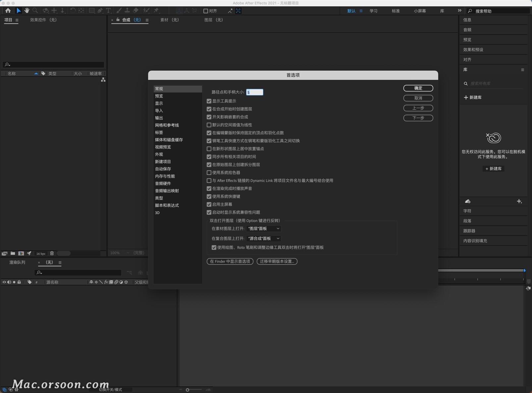Viewport: 532px width, 393px height.
Task: Select the Hand tool in the toolbar
Action: coord(27,11)
